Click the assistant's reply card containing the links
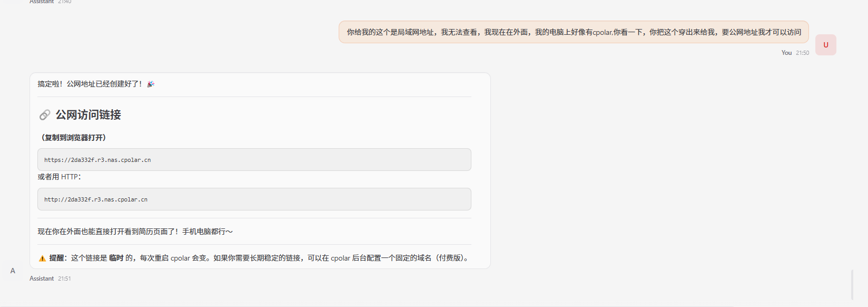 [x=261, y=171]
